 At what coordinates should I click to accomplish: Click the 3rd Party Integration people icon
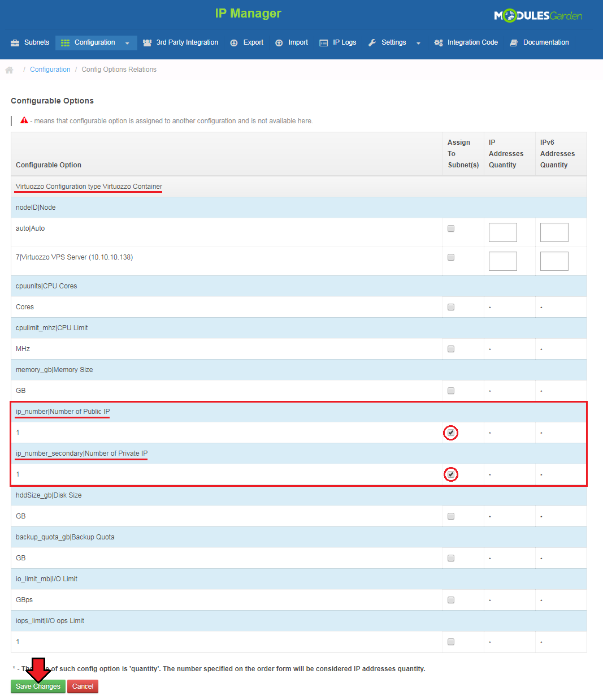click(x=147, y=42)
